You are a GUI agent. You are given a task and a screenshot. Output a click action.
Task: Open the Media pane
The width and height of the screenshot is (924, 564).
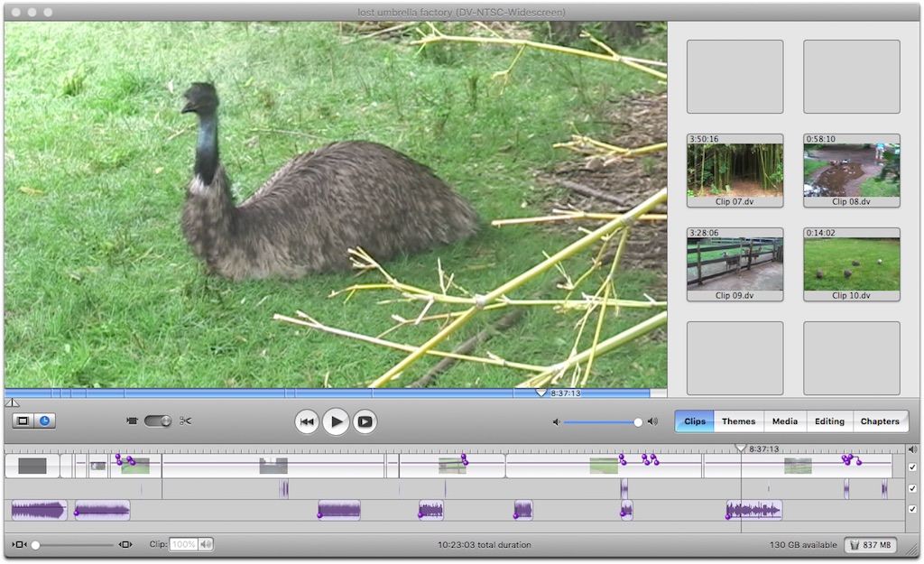pos(785,421)
